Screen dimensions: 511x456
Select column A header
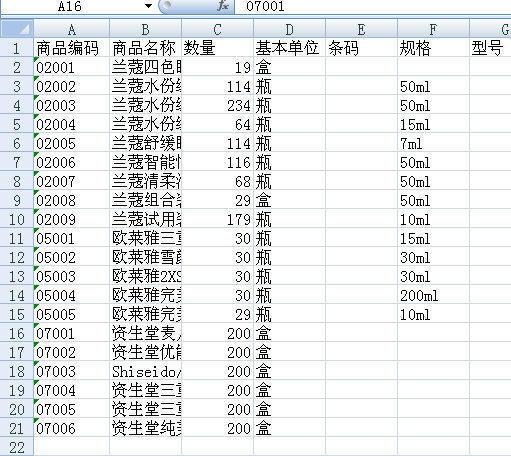(x=72, y=29)
